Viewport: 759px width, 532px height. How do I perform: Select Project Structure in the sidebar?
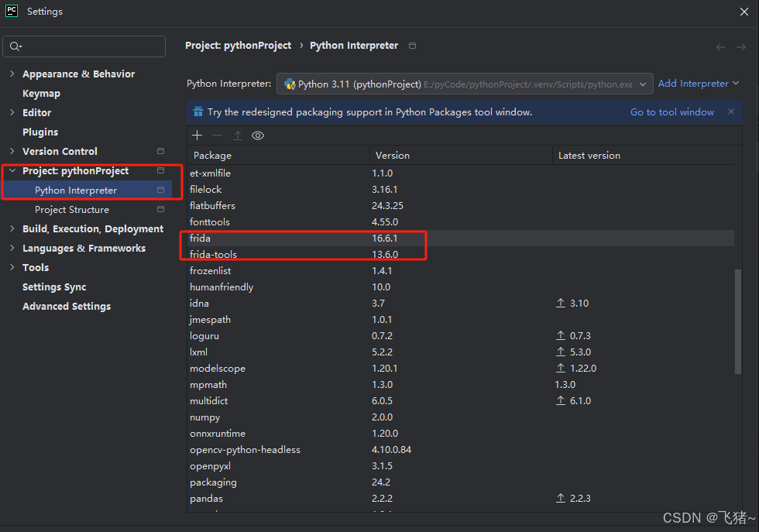71,210
